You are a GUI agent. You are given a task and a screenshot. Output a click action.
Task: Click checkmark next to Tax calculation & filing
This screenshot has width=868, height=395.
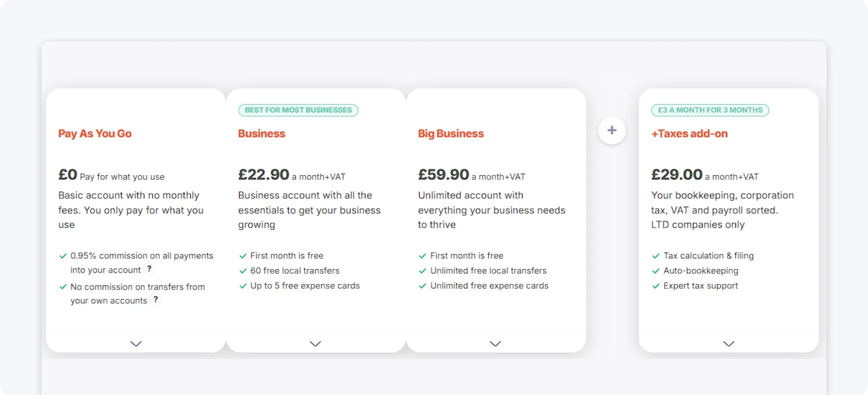pos(656,256)
